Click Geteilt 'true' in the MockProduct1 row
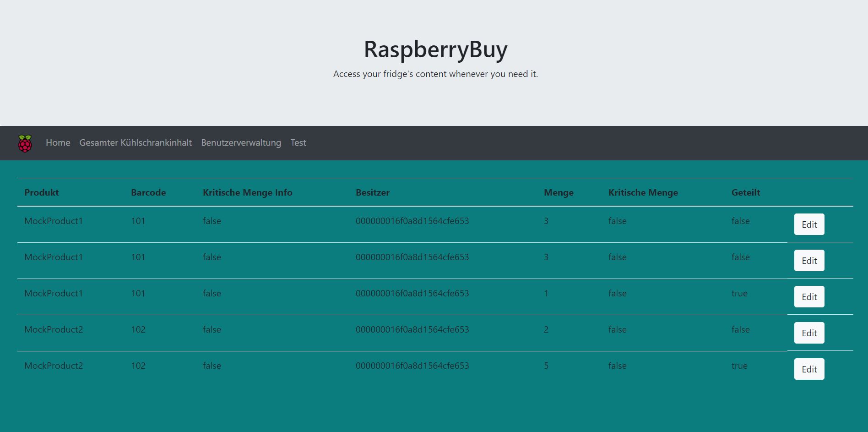Viewport: 868px width, 432px height. [x=739, y=293]
